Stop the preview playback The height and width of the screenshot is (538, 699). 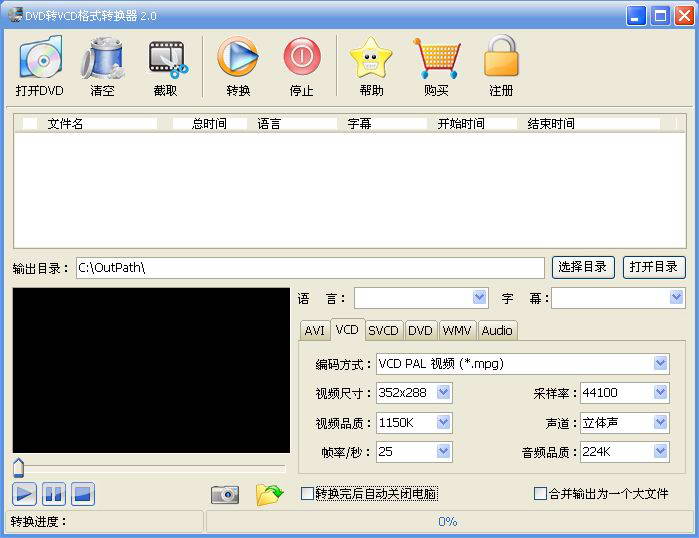[x=82, y=494]
